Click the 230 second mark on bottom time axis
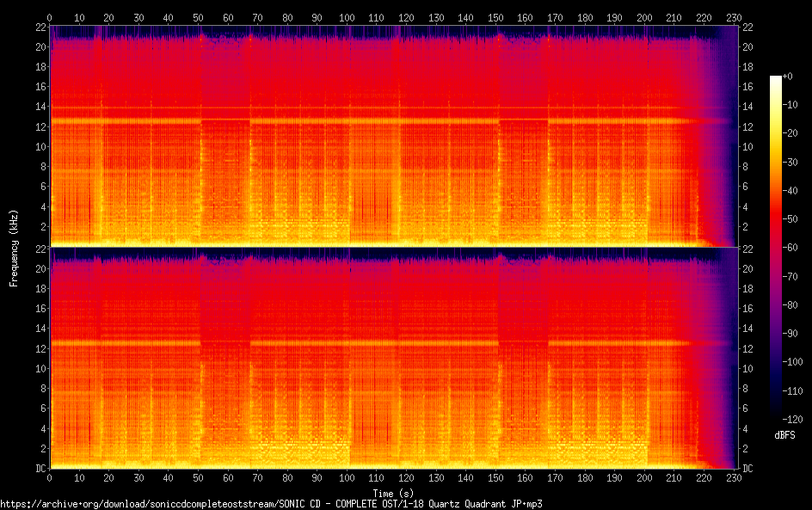Image resolution: width=812 pixels, height=510 pixels. pos(733,477)
